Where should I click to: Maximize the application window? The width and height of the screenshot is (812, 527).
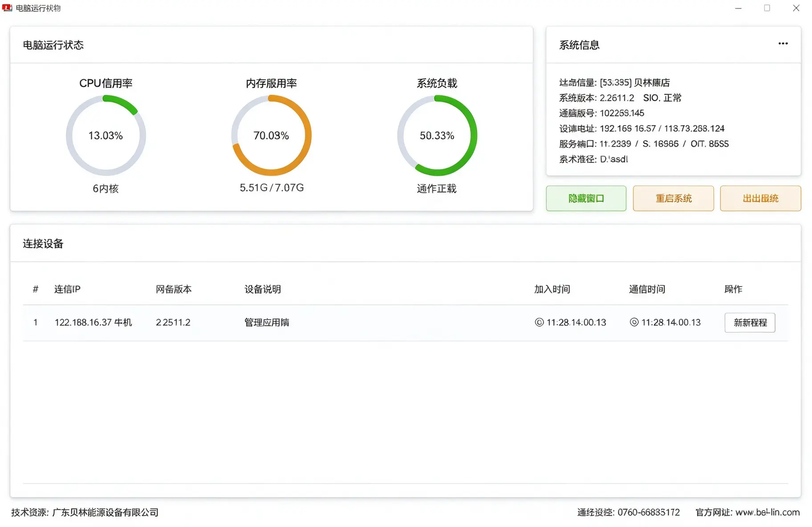[767, 8]
